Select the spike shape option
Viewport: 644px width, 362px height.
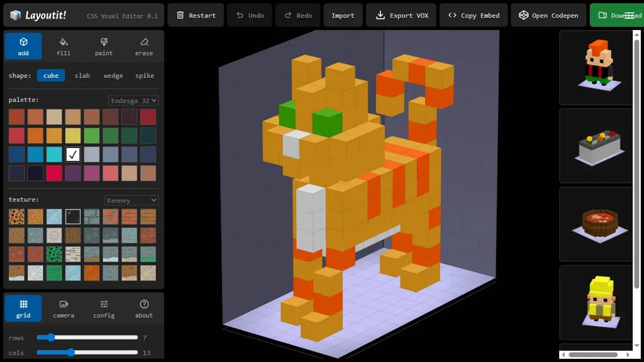tap(144, 76)
